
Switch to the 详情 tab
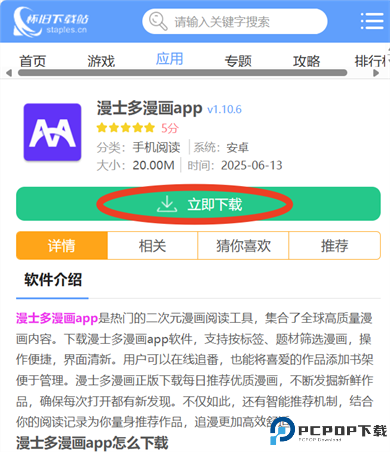[x=62, y=246]
